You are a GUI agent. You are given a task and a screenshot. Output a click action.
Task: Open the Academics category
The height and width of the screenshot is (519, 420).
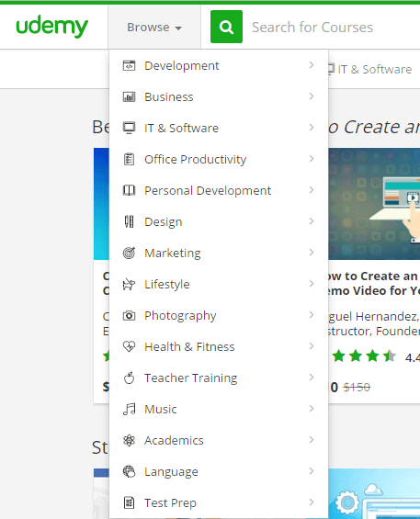pyautogui.click(x=219, y=440)
